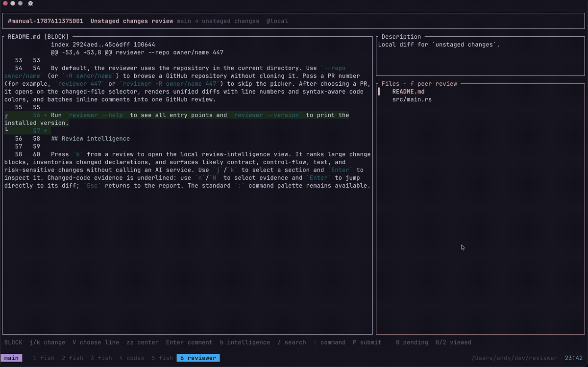The height and width of the screenshot is (367, 588).
Task: Click the @@ -53,6 +53,8 hunk header
Action: pyautogui.click(x=137, y=52)
